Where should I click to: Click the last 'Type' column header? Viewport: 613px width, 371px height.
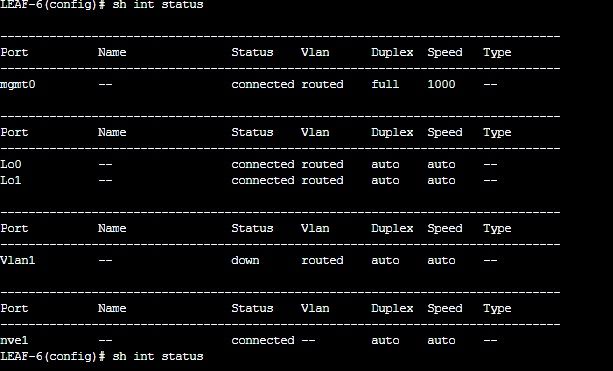click(497, 308)
